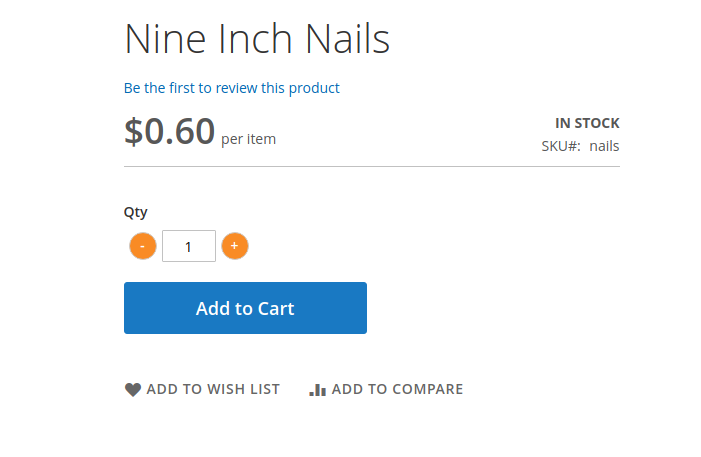Click the 'SKU#:' label
The height and width of the screenshot is (457, 701).
pyautogui.click(x=561, y=146)
